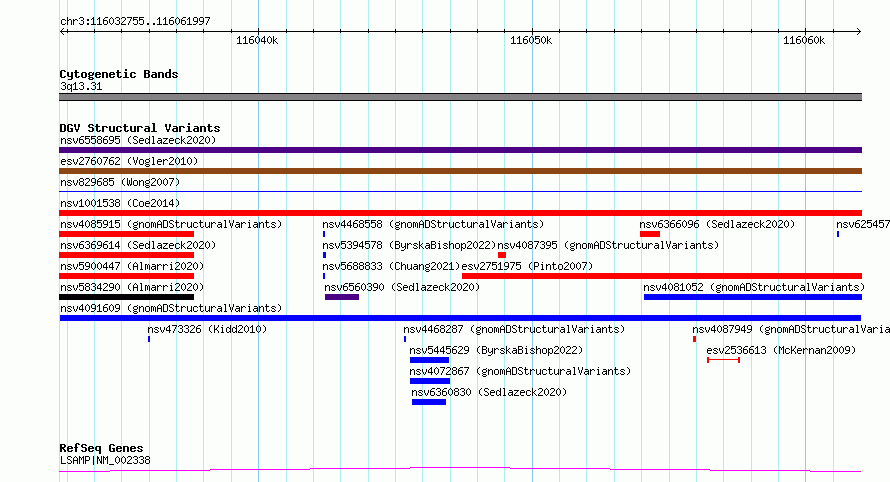Image resolution: width=890 pixels, height=482 pixels.
Task: Click red bar under nsv6366096
Action: pos(650,234)
